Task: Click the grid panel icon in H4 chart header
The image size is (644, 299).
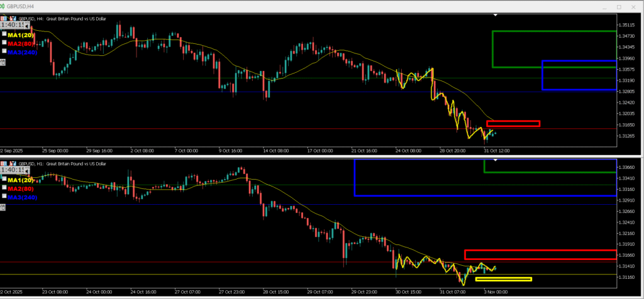Action: (x=3, y=19)
